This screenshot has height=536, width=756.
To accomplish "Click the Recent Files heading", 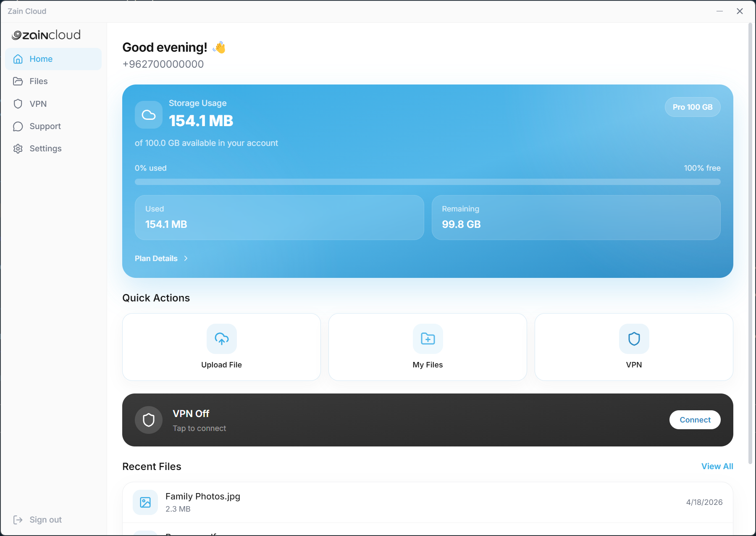I will click(152, 467).
